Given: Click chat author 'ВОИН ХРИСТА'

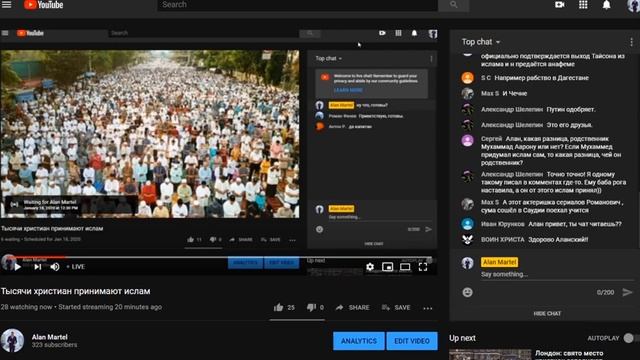Looking at the screenshot, I should point(502,240).
